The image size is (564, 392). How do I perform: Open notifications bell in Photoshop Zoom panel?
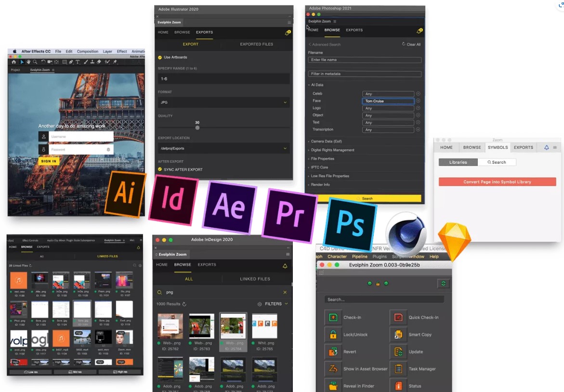tap(419, 31)
